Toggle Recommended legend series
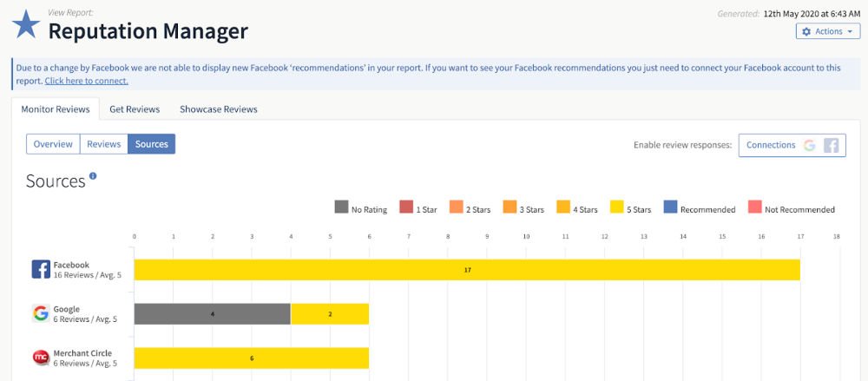This screenshot has height=381, width=868. pos(699,209)
